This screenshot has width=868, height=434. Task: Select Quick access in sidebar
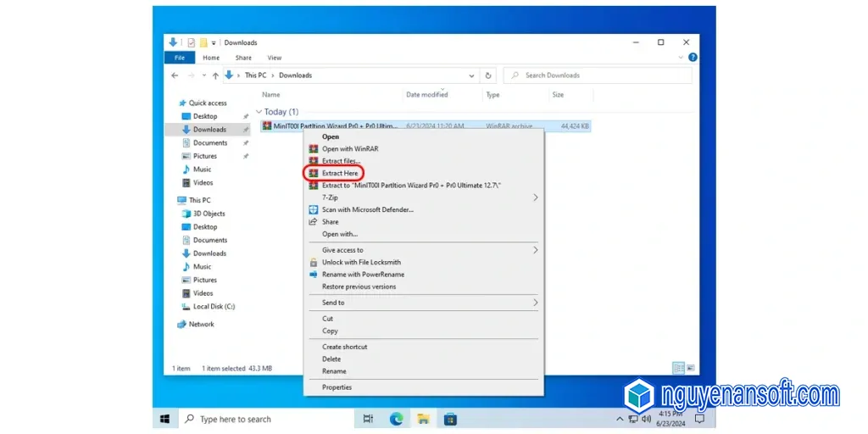(208, 103)
